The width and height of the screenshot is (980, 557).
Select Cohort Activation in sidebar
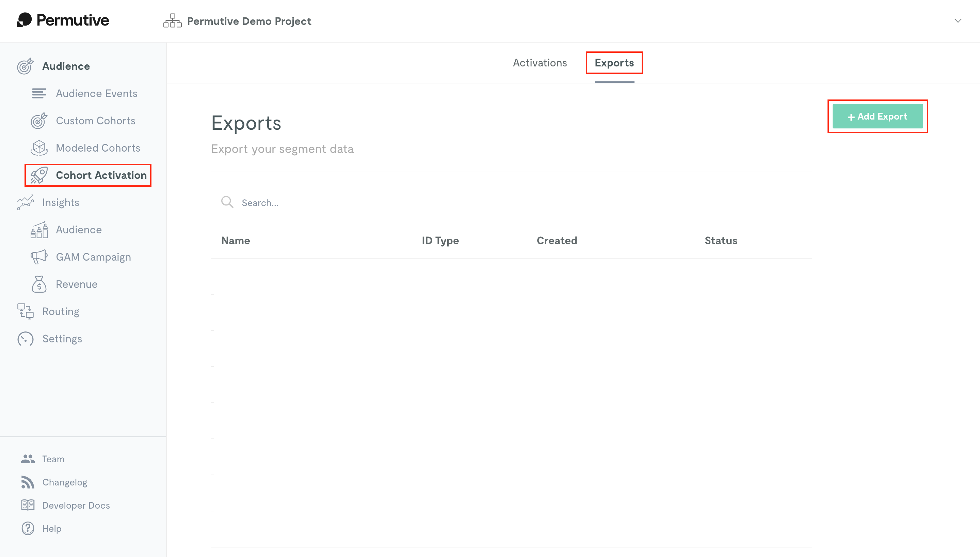coord(101,175)
